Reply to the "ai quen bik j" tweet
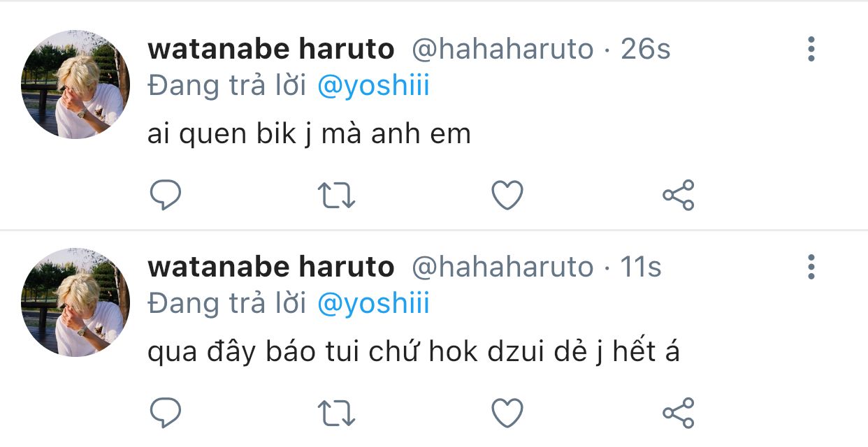Viewport: 868px width, 447px height. (x=166, y=196)
